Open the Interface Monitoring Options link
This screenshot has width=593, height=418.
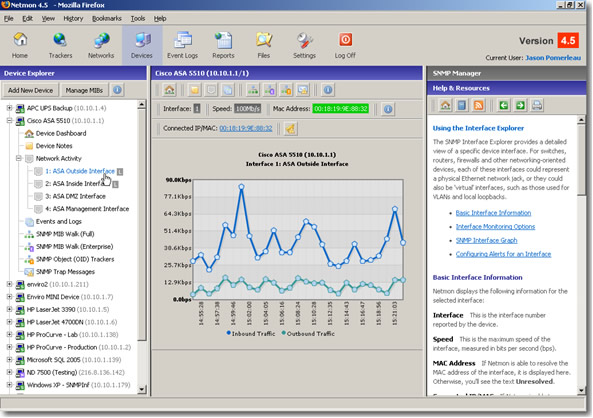point(495,227)
